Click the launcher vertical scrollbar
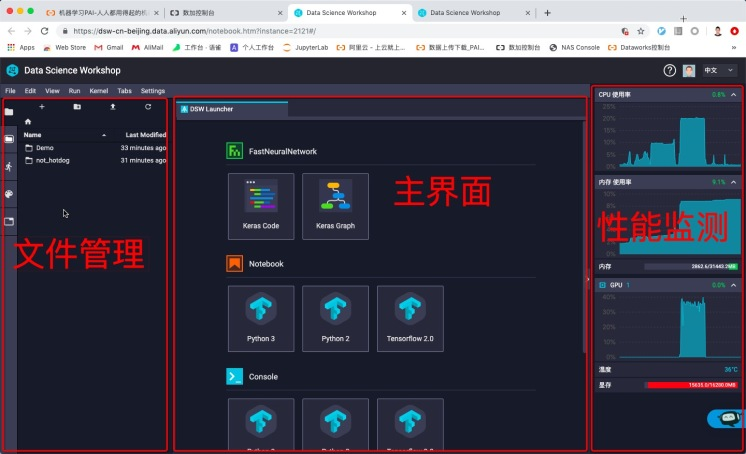The width and height of the screenshot is (746, 454). coord(584,237)
